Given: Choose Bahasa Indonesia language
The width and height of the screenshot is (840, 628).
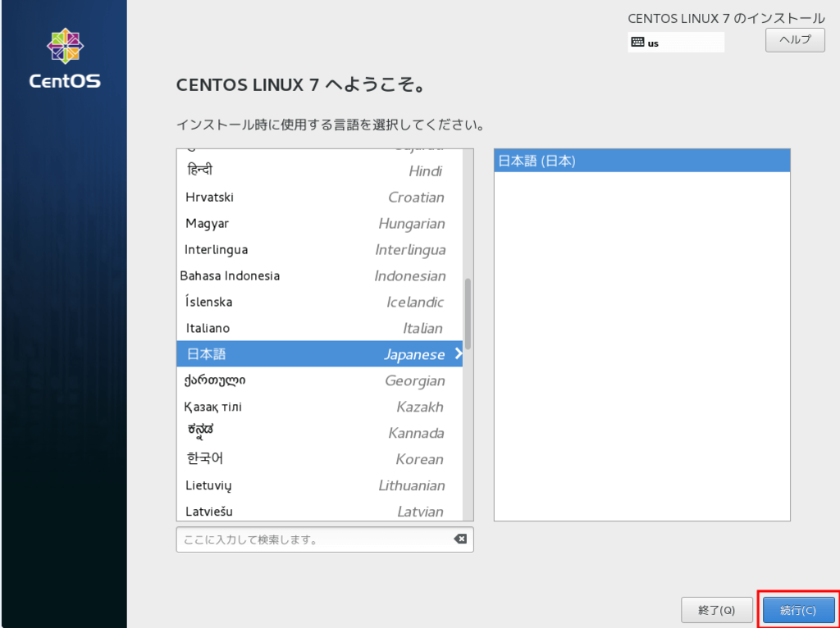Looking at the screenshot, I should 319,275.
